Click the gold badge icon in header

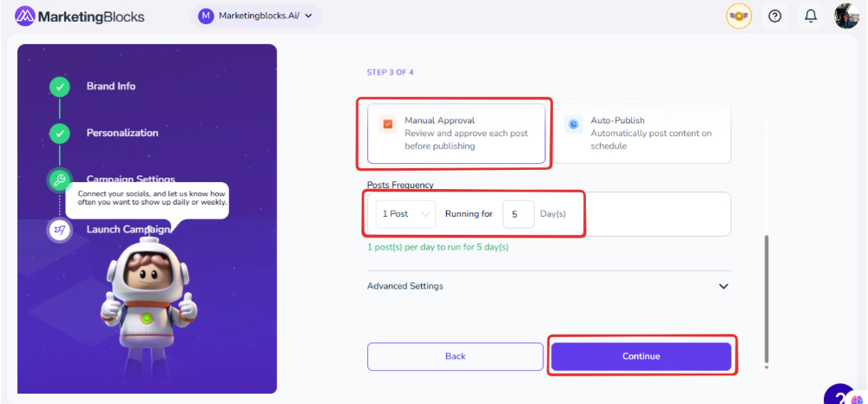point(739,16)
